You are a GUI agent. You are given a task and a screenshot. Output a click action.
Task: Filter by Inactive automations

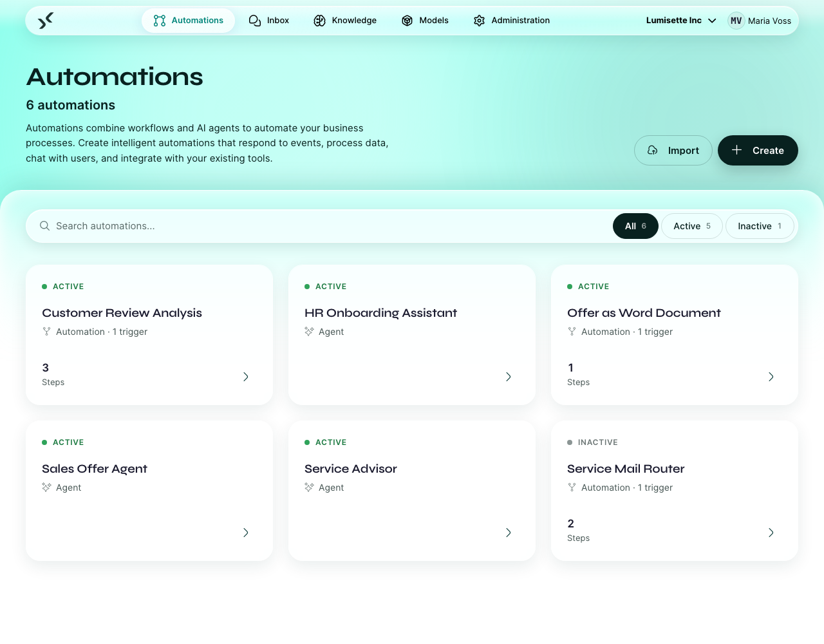pyautogui.click(x=760, y=226)
